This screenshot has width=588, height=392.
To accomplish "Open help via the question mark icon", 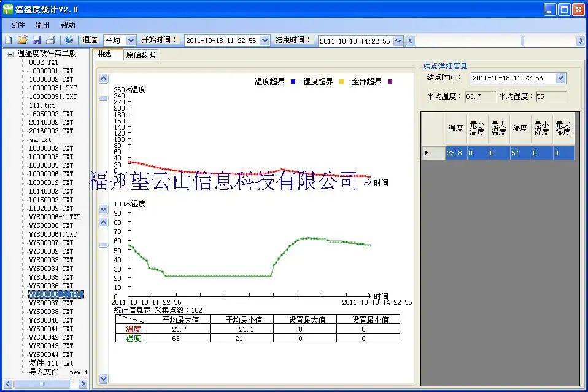I will [69, 40].
